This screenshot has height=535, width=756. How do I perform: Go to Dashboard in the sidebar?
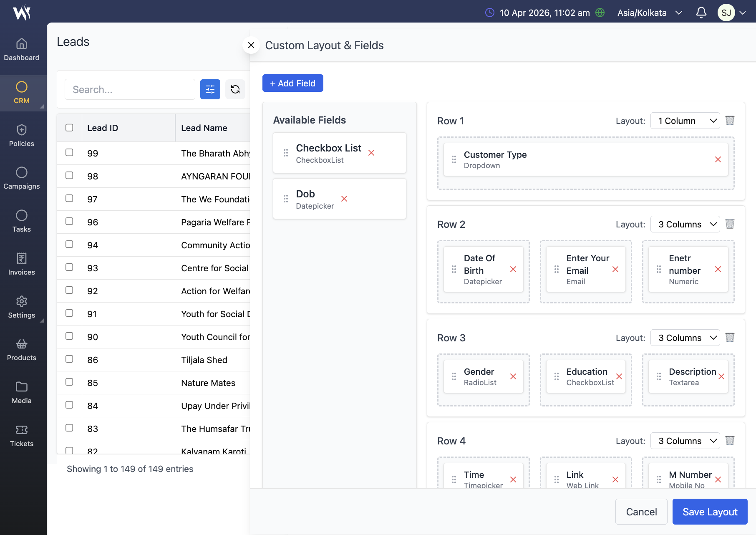pos(22,49)
